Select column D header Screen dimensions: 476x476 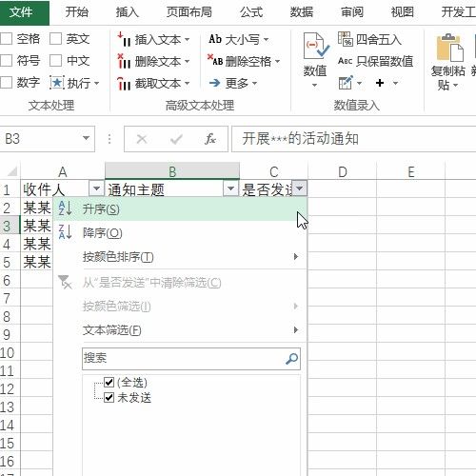point(343,171)
